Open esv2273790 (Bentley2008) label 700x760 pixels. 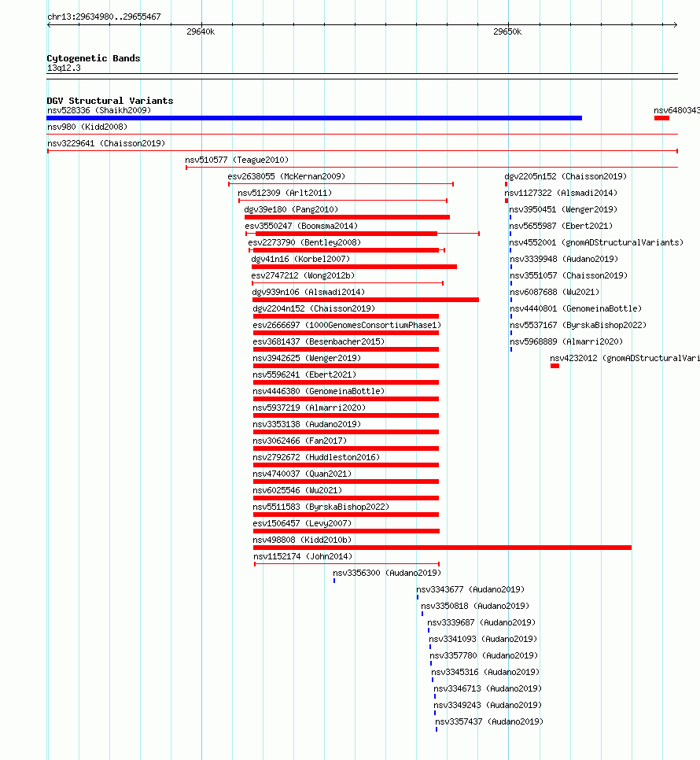[x=304, y=242]
